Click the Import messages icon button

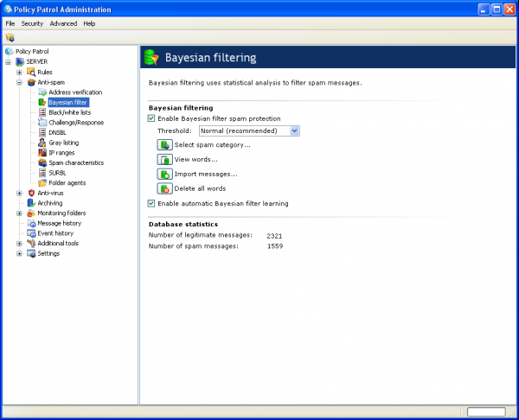pos(164,174)
